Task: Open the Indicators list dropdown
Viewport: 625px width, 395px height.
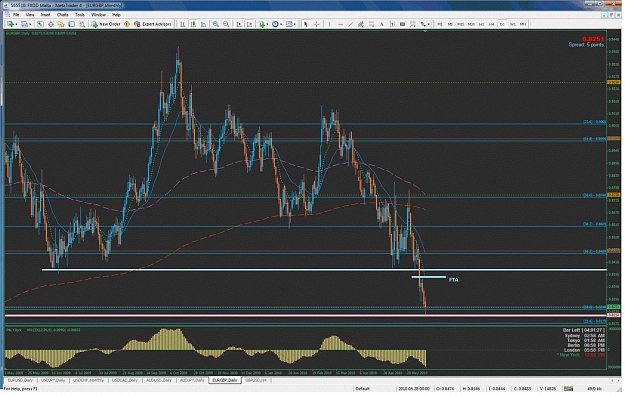Action: (x=264, y=24)
